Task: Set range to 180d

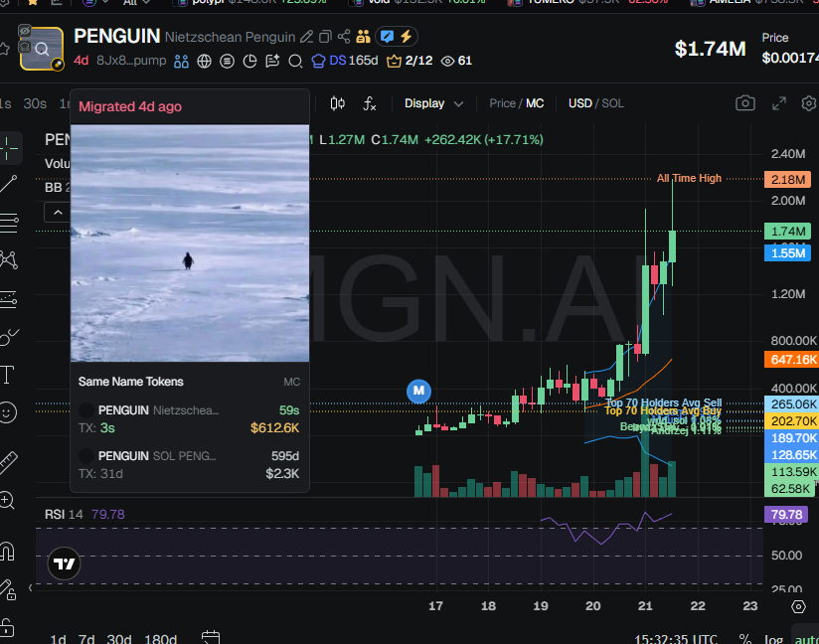Action: click(x=160, y=639)
